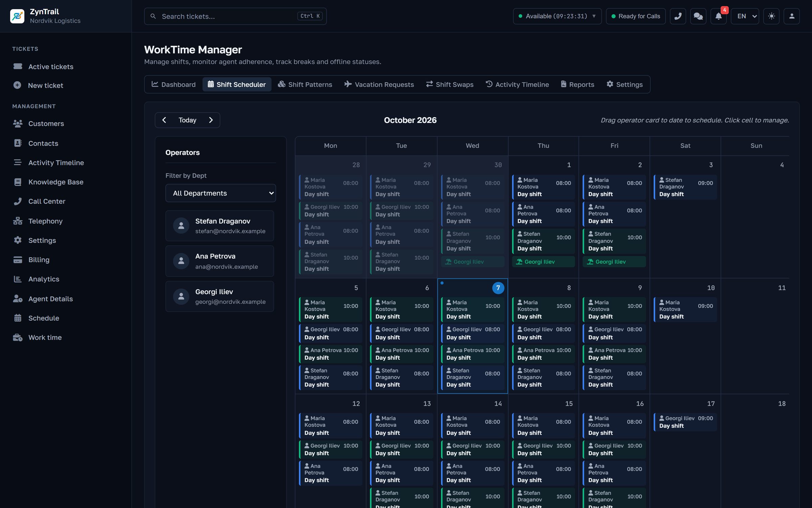Open Georgi Iliev 09:00 shift on Saturday 17

[x=685, y=422]
